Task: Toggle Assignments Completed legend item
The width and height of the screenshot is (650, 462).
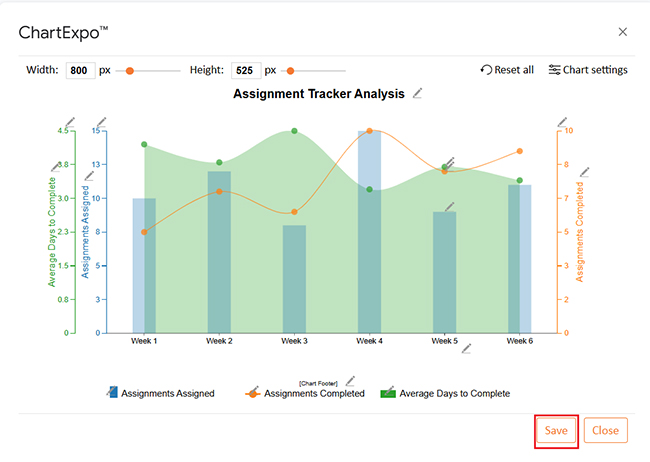Action: tap(305, 394)
